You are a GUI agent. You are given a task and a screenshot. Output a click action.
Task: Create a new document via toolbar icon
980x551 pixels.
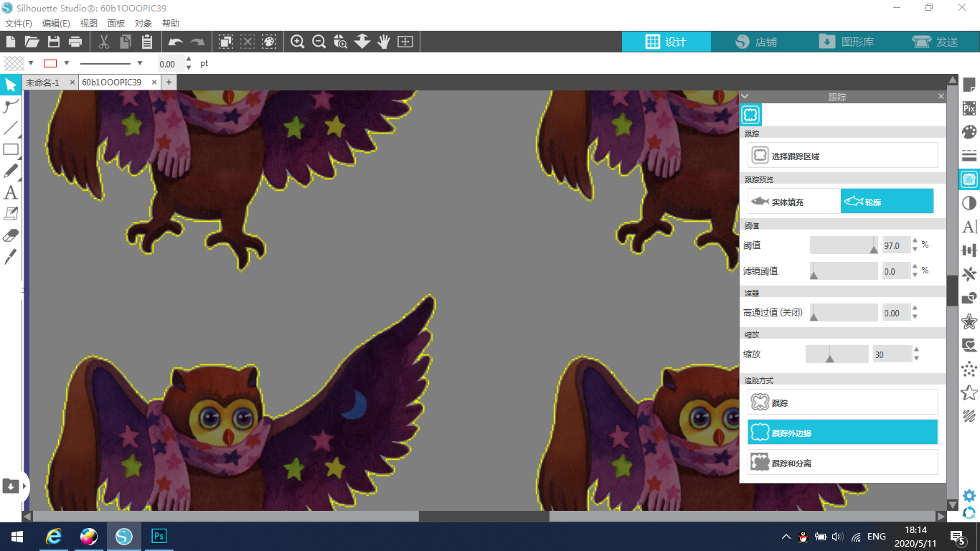coord(11,42)
